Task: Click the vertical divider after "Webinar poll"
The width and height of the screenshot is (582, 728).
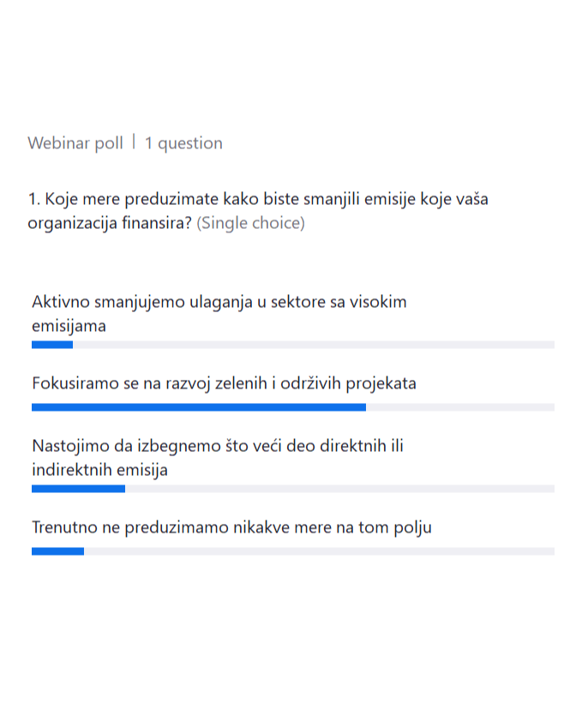Action: point(134,142)
